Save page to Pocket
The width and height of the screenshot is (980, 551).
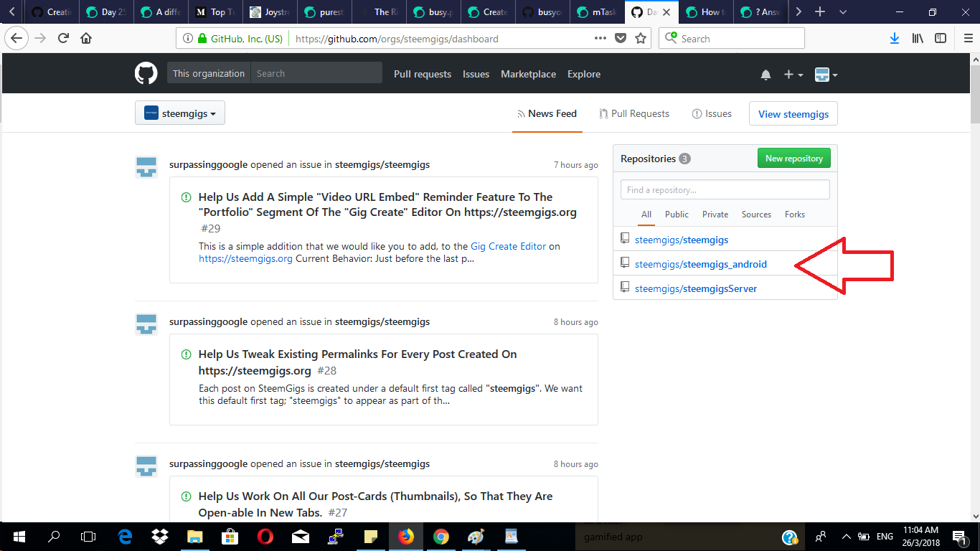[x=621, y=39]
